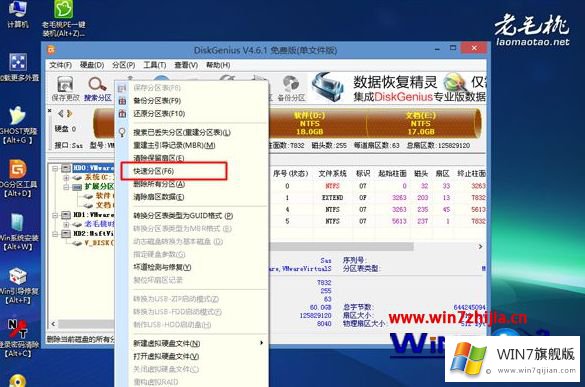Click the bulb icon beside 搜索已丢失分区
This screenshot has width=585, height=387.
(122, 132)
